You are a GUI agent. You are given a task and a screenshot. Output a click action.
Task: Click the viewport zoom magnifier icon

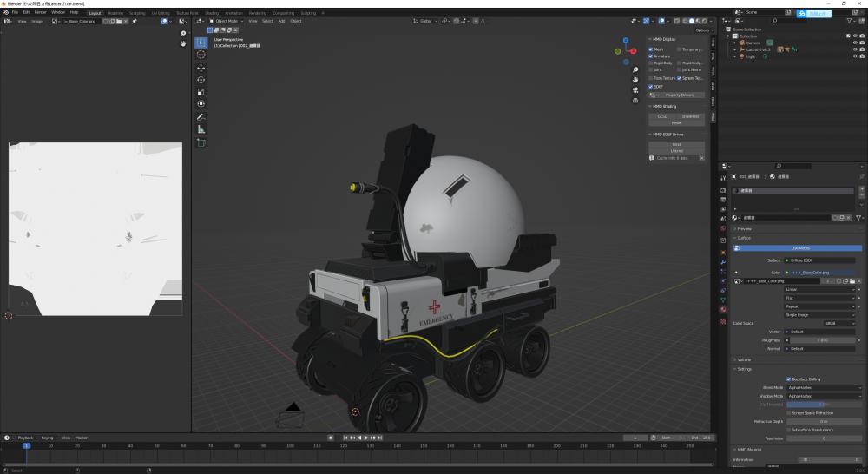635,69
